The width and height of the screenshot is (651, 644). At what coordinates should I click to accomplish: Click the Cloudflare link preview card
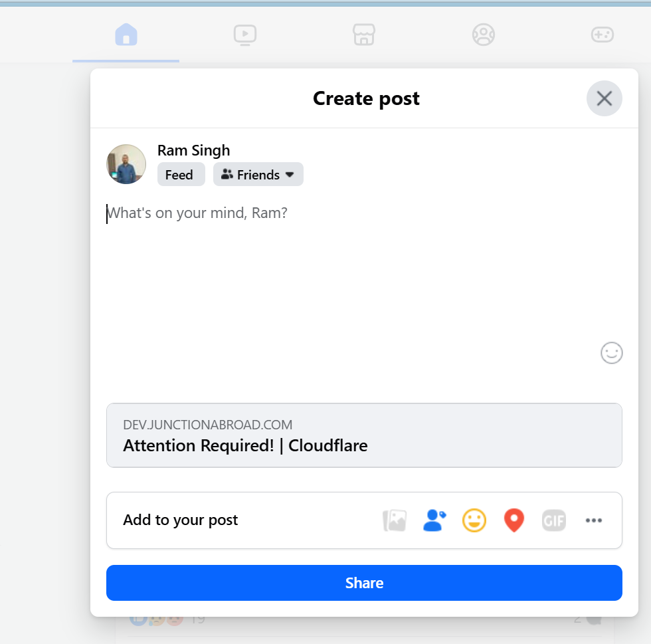click(364, 435)
